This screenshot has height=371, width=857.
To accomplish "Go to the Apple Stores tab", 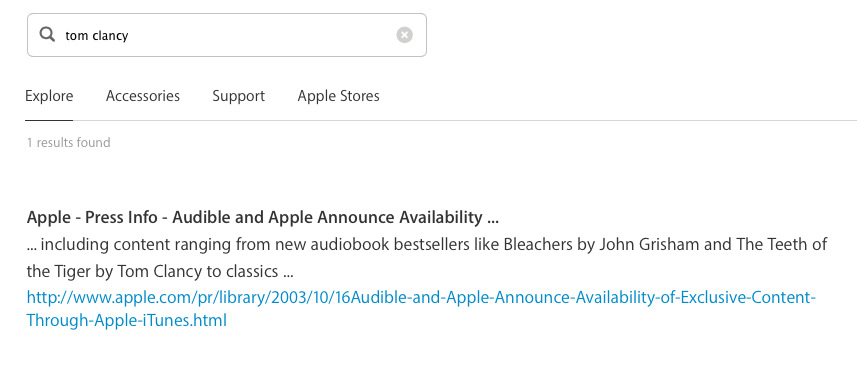I will pos(338,96).
